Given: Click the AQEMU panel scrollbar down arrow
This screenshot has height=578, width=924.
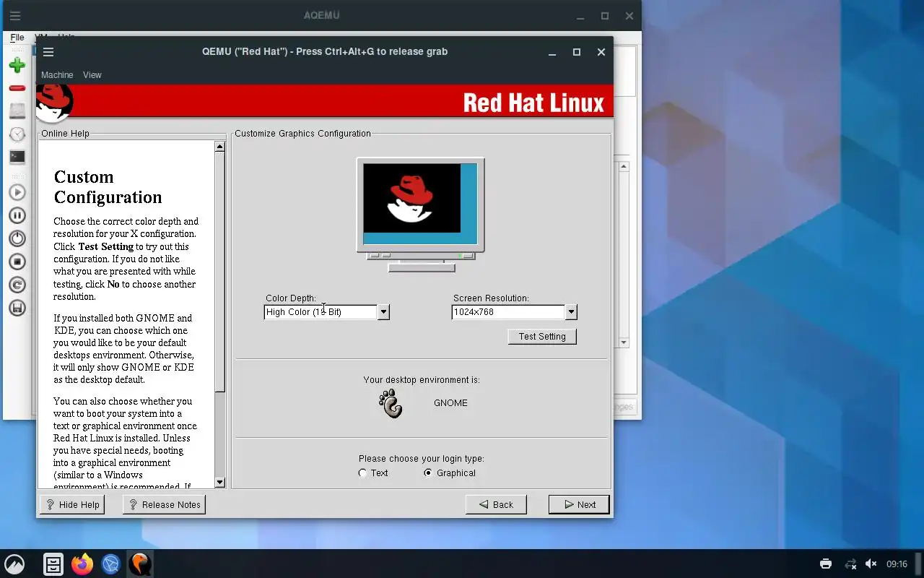Looking at the screenshot, I should coord(624,342).
